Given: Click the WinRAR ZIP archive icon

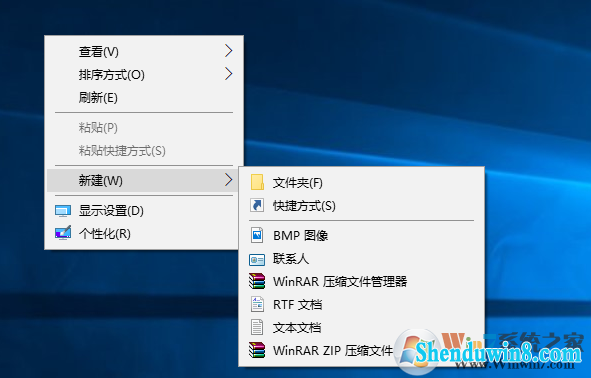Looking at the screenshot, I should pos(257,350).
